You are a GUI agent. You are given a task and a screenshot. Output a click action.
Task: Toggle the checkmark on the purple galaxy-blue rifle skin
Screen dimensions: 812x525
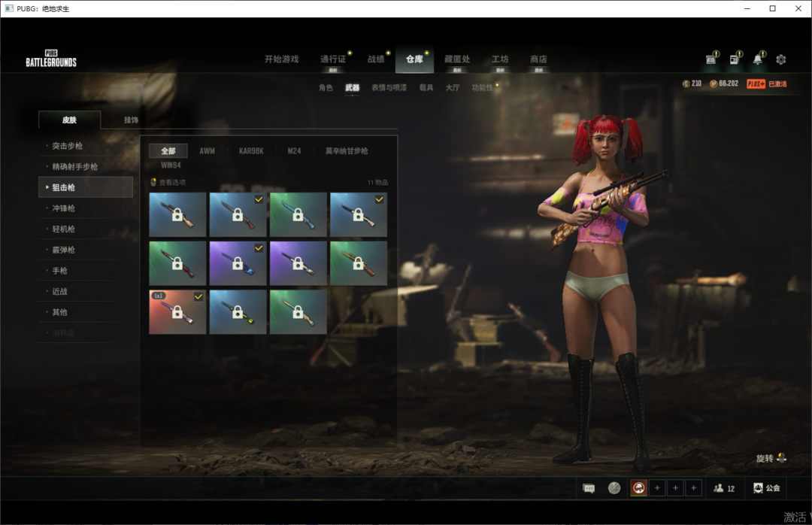tap(259, 248)
